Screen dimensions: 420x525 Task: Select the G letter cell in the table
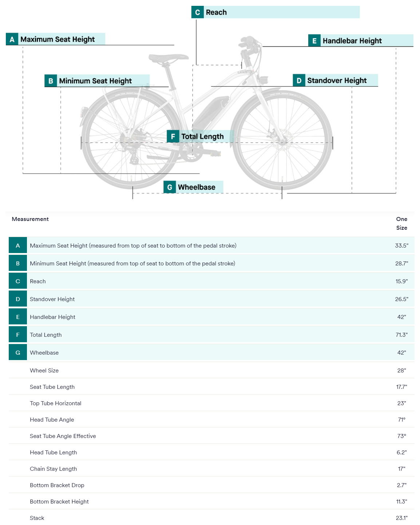tap(18, 352)
